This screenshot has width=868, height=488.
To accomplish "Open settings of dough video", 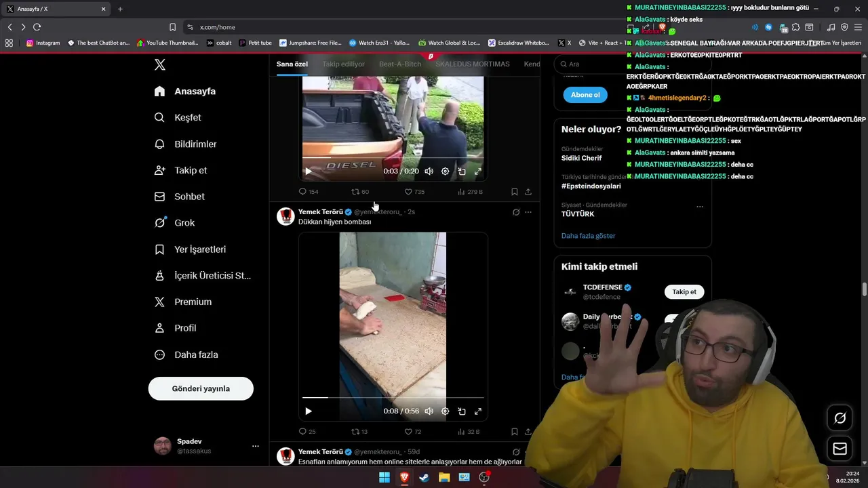I will coord(445,411).
